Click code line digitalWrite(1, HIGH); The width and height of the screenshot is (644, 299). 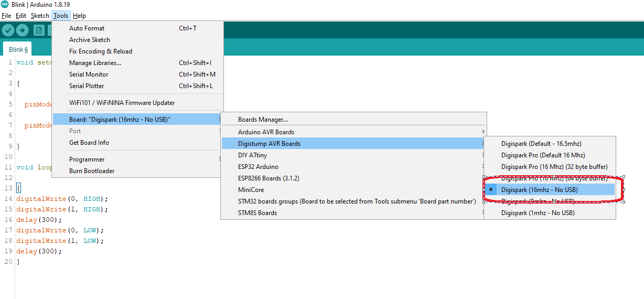(x=62, y=209)
